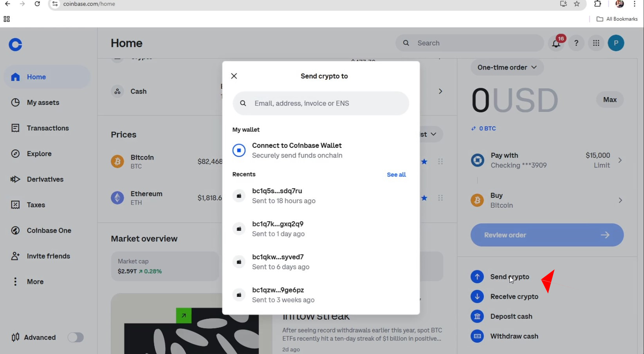Open See all recents
This screenshot has height=354, width=644.
(396, 174)
